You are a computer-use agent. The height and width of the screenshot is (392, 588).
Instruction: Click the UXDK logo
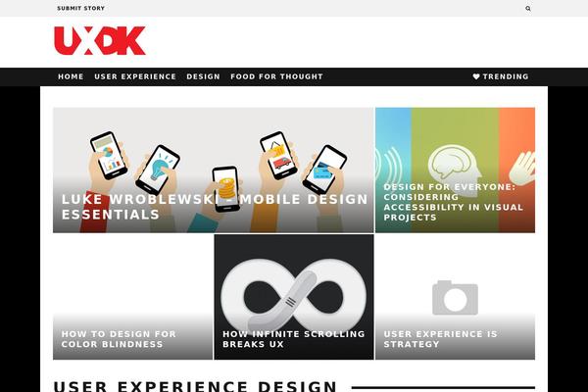(x=100, y=40)
